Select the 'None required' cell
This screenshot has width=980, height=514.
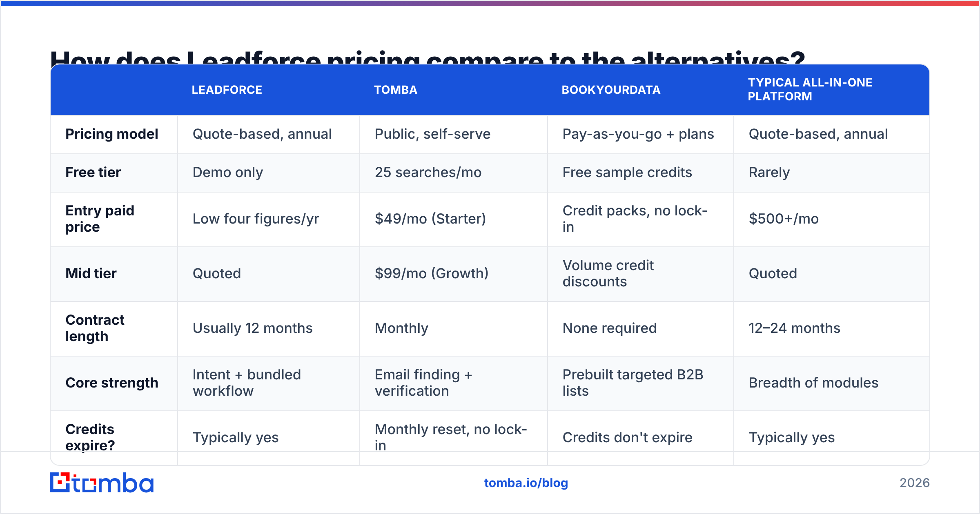pyautogui.click(x=640, y=329)
